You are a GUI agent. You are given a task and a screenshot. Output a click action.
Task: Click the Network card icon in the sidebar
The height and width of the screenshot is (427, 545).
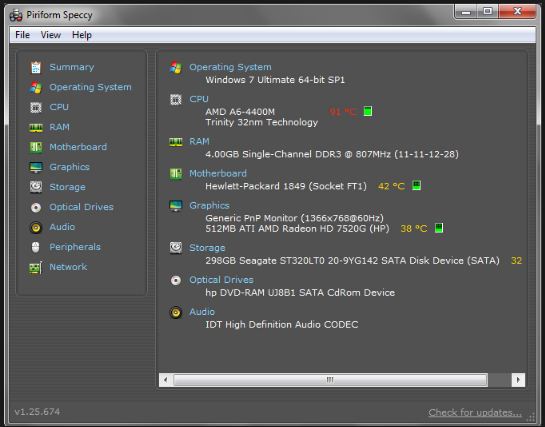tap(35, 268)
